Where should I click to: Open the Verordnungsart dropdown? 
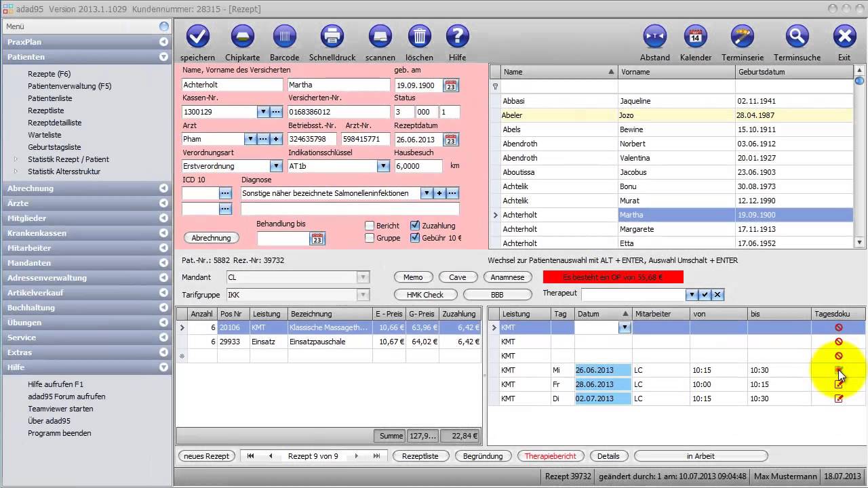tap(275, 166)
